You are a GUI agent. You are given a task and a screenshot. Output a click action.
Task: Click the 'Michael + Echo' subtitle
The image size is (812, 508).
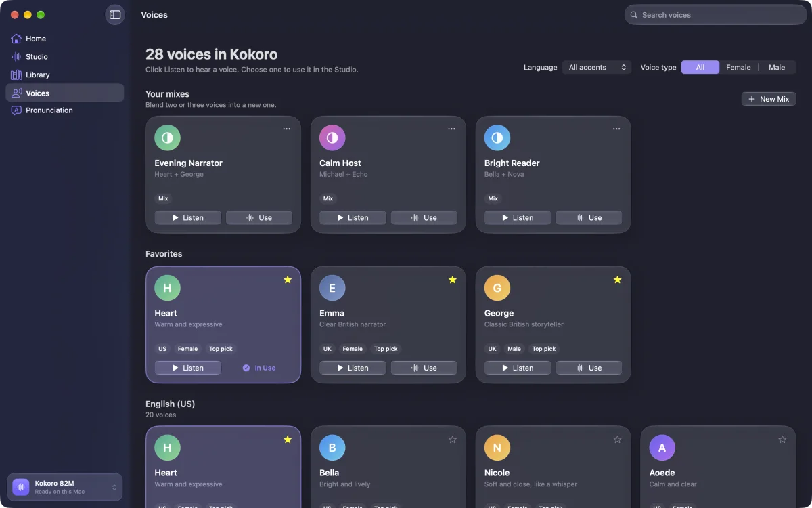click(x=344, y=175)
